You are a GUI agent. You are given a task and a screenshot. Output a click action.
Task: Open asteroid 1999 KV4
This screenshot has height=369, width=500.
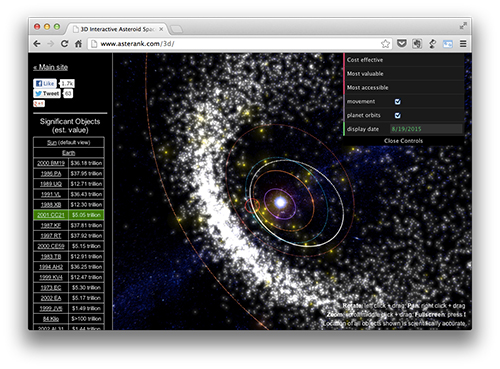[x=51, y=277]
